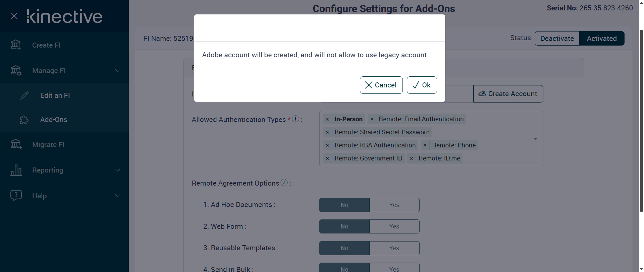Set Ad Hoc Documents to Yes
This screenshot has height=272, width=644.
pyautogui.click(x=394, y=205)
